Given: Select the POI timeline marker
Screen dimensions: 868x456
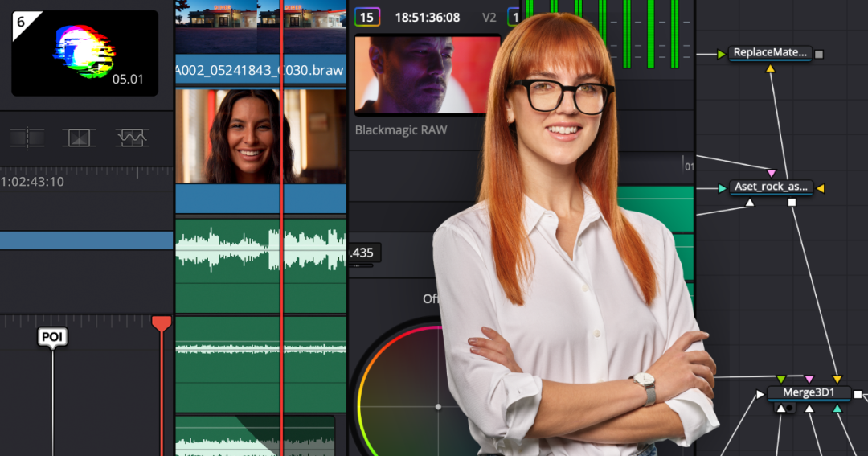Looking at the screenshot, I should [x=52, y=337].
